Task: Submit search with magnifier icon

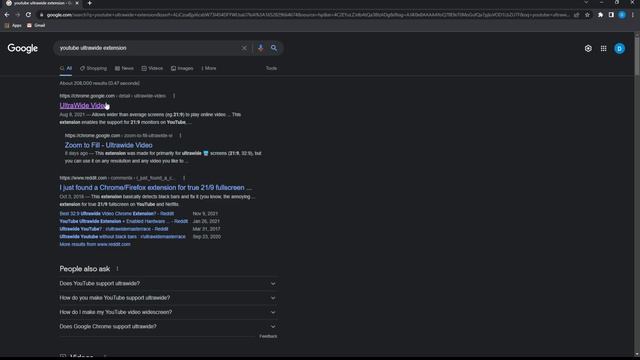Action: [x=274, y=48]
